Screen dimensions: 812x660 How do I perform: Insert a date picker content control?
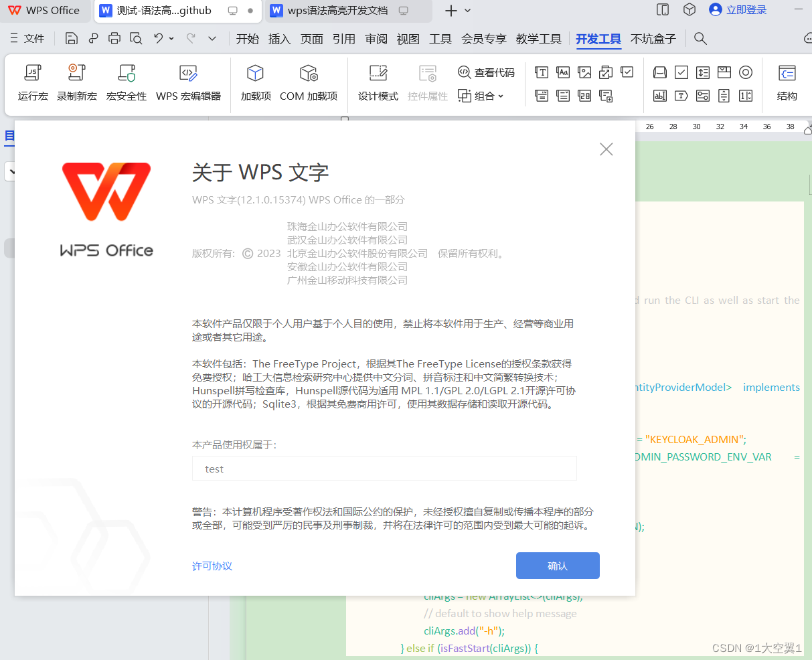[584, 96]
